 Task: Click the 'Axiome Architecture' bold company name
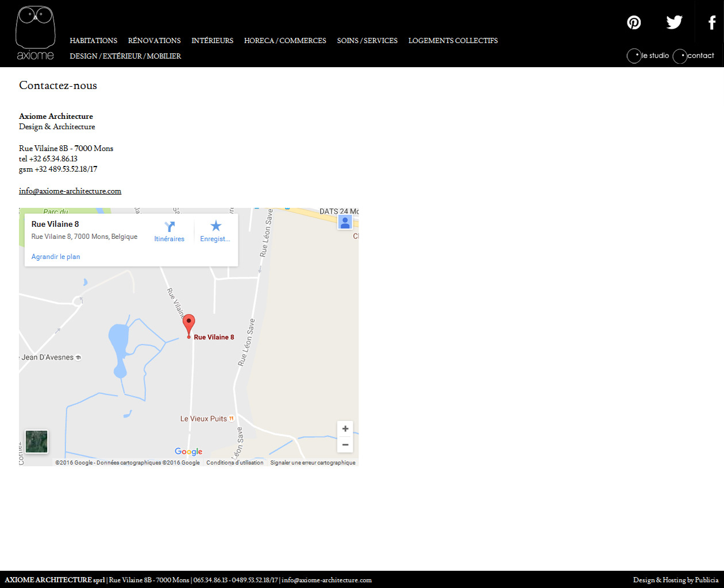click(56, 116)
